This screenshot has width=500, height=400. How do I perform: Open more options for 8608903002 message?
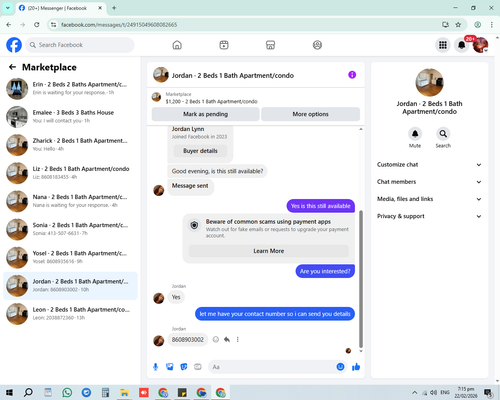click(x=238, y=340)
